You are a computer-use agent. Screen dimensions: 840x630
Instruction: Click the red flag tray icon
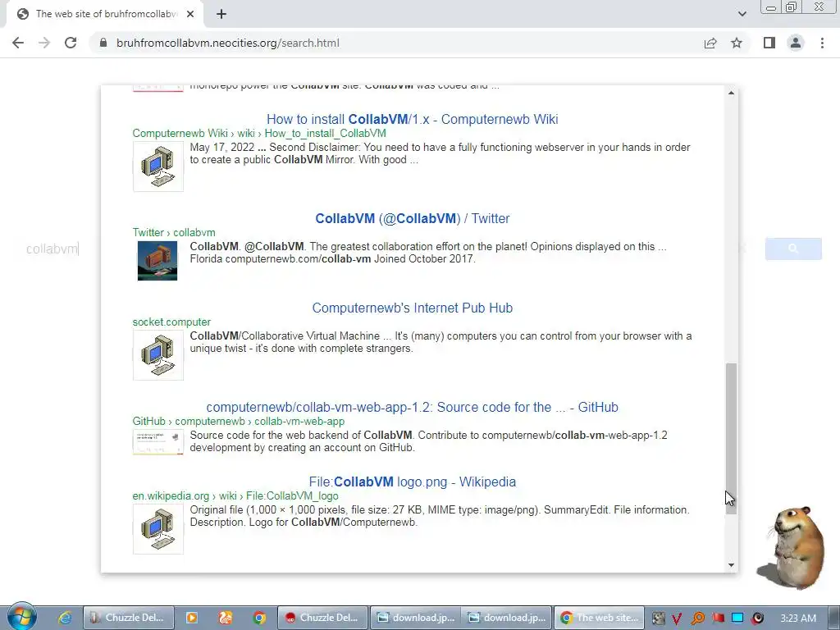coord(718,619)
